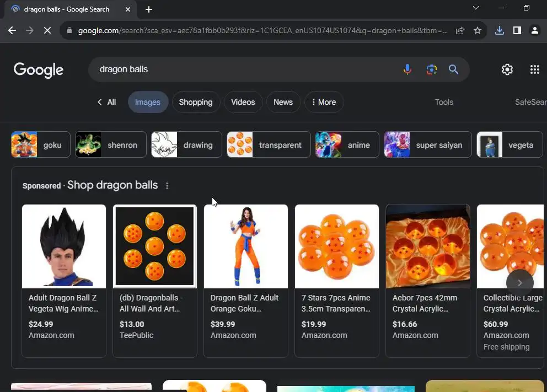Open the Google apps grid
The width and height of the screenshot is (547, 392).
coord(534,69)
